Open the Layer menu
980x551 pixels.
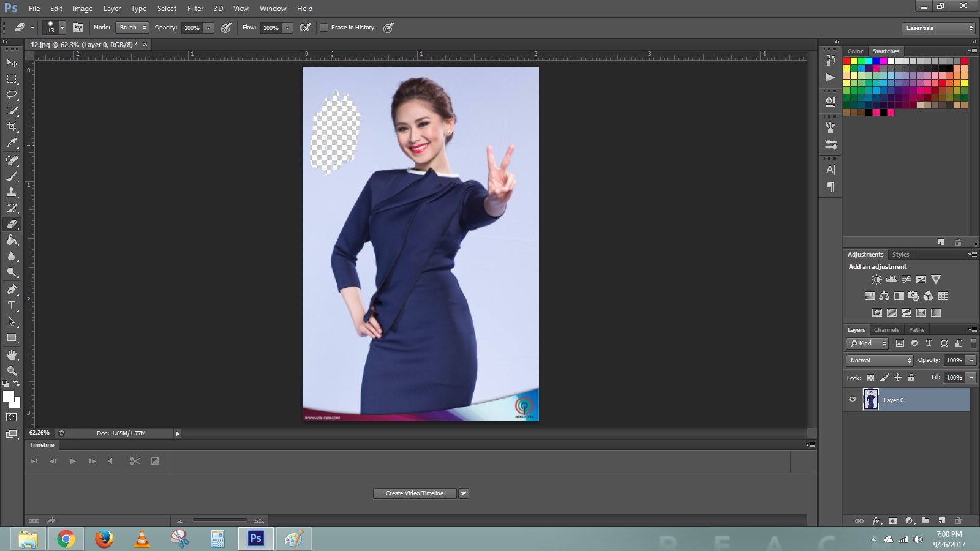tap(112, 9)
